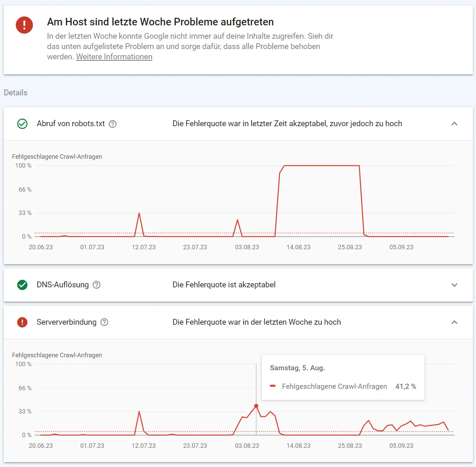Click robots.txt chart 12.07.23 spike peak
Viewport: 476px width, 467px height.
(139, 213)
